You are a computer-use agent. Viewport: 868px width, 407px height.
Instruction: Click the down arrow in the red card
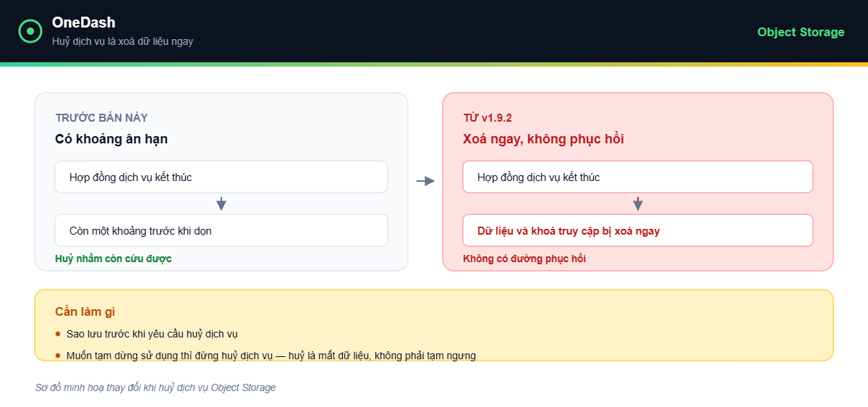pyautogui.click(x=638, y=204)
